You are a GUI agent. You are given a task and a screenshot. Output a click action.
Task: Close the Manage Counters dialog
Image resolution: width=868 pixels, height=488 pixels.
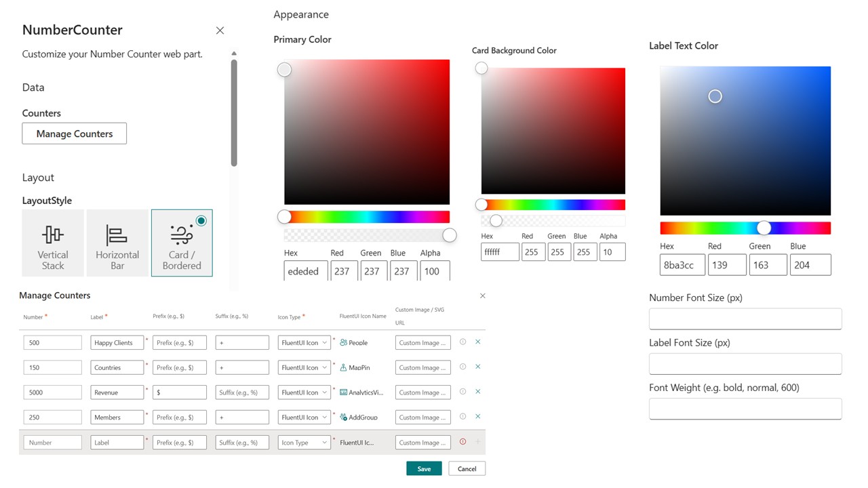pyautogui.click(x=482, y=296)
